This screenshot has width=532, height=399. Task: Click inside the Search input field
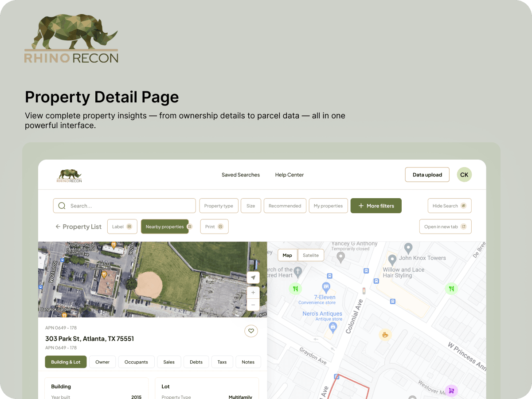pos(125,206)
